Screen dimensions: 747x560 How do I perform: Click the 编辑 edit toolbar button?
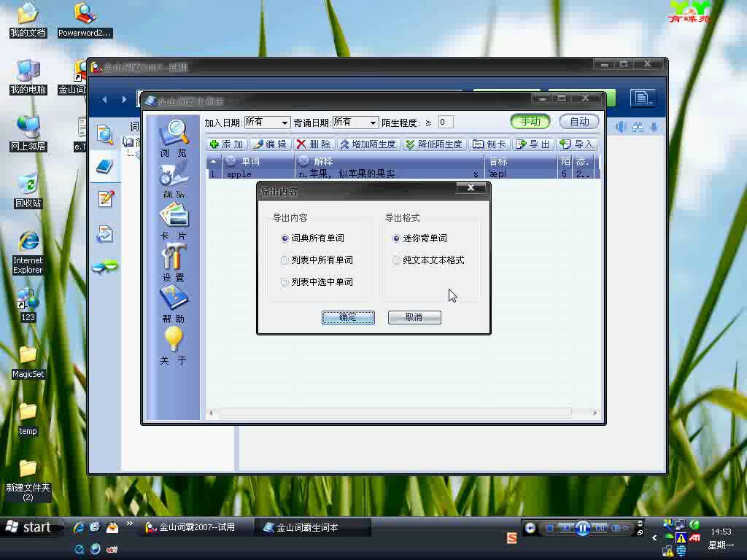point(270,144)
